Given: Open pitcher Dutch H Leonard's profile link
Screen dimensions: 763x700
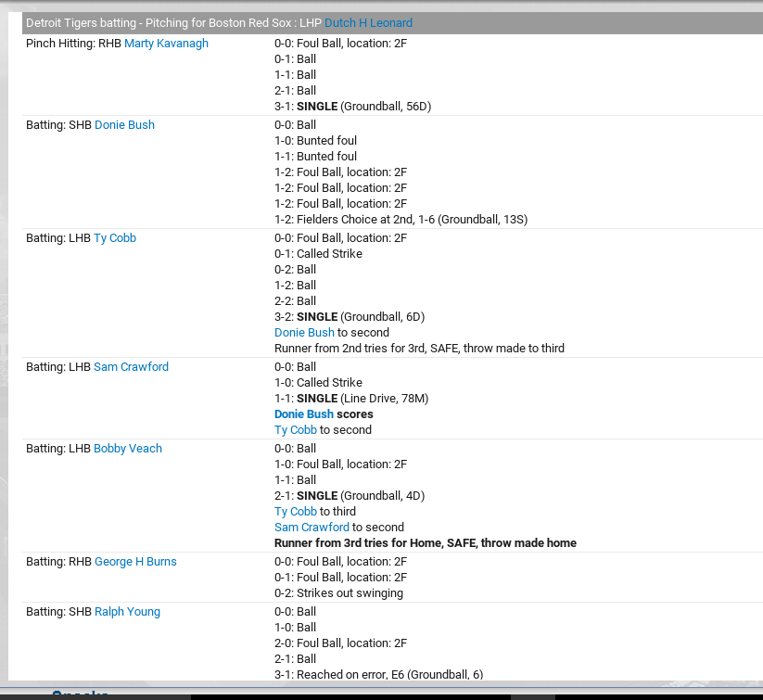Looking at the screenshot, I should [368, 23].
